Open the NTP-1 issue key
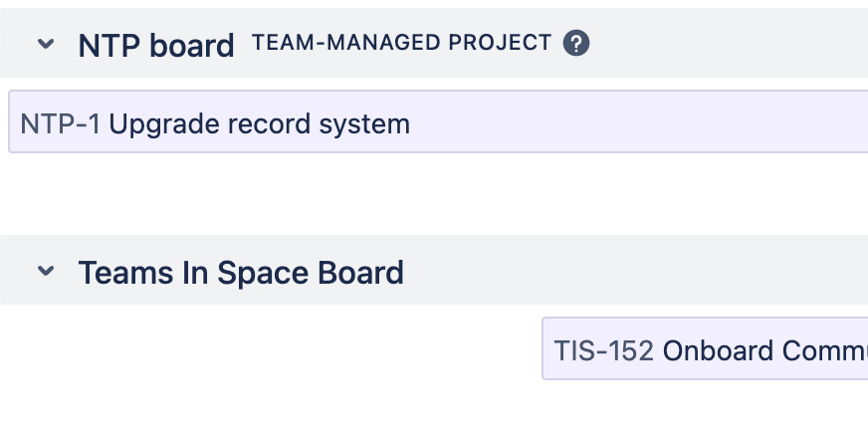Screen dimensions: 868x438 (x=60, y=124)
